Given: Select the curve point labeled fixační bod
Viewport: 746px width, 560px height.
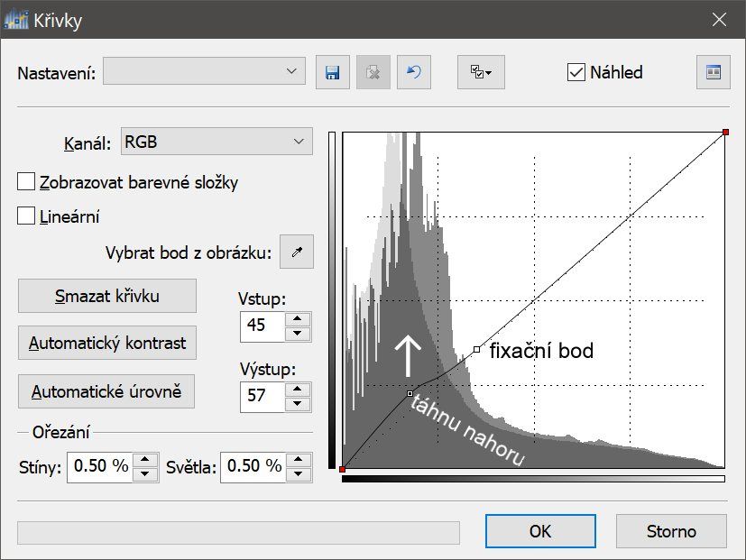Looking at the screenshot, I should (x=476, y=350).
